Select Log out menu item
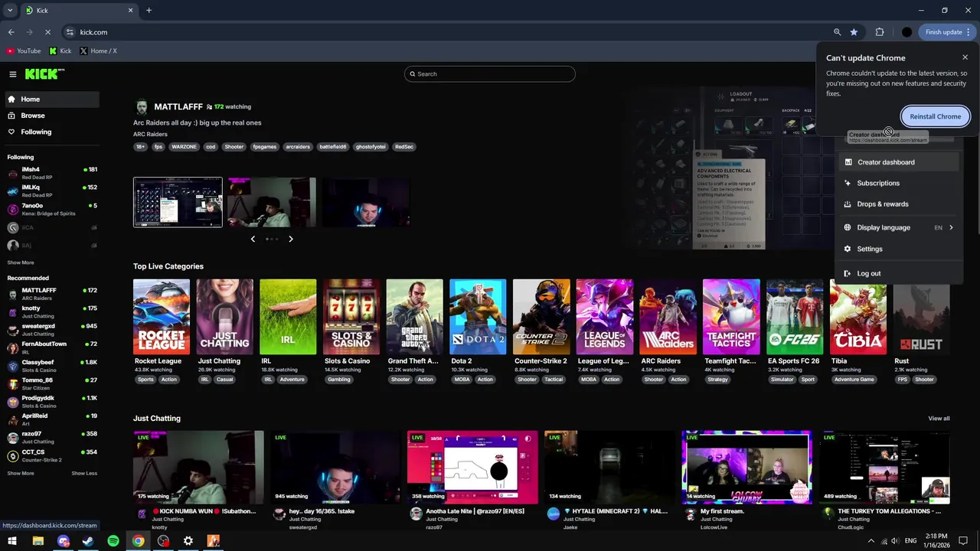The width and height of the screenshot is (980, 551). pyautogui.click(x=897, y=273)
